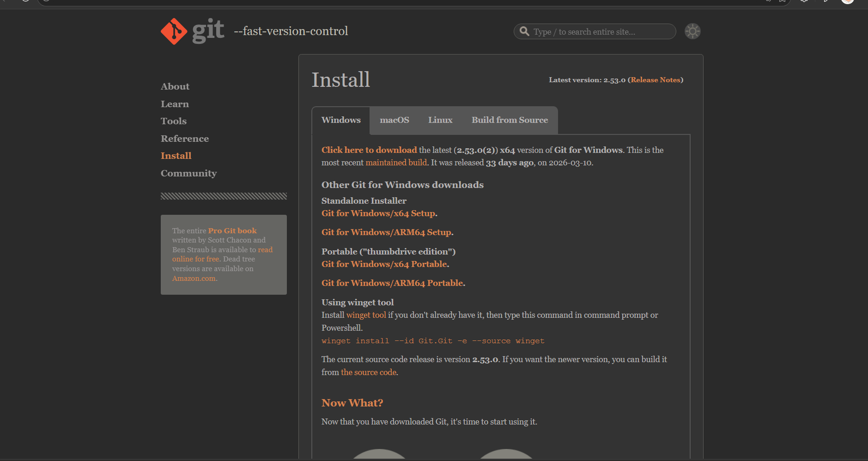The width and height of the screenshot is (868, 461).
Task: Open the Build from Source tab
Action: coord(510,120)
